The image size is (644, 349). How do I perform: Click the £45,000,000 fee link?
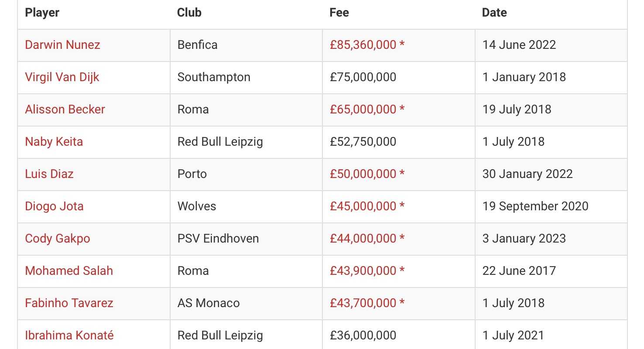pyautogui.click(x=367, y=206)
